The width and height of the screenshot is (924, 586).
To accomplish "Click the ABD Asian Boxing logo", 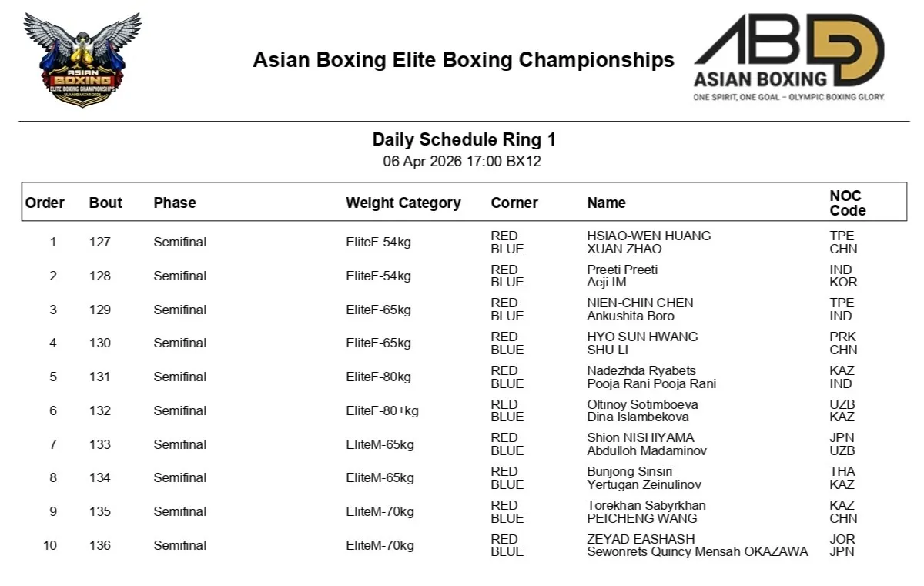I will coord(789,58).
